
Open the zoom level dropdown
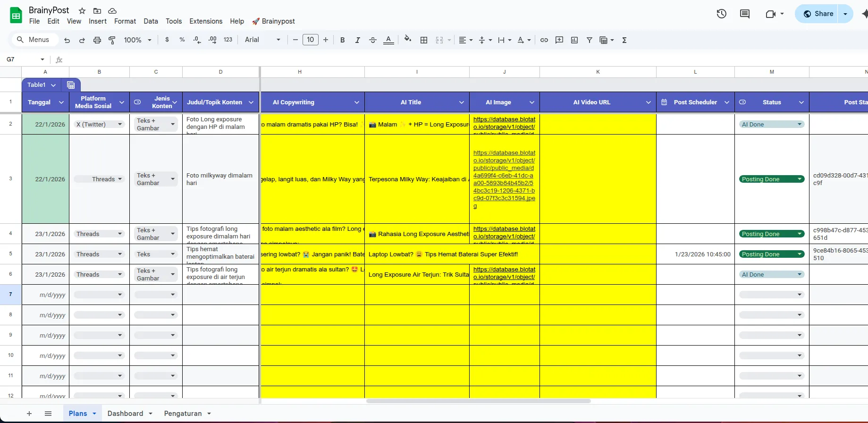(138, 40)
